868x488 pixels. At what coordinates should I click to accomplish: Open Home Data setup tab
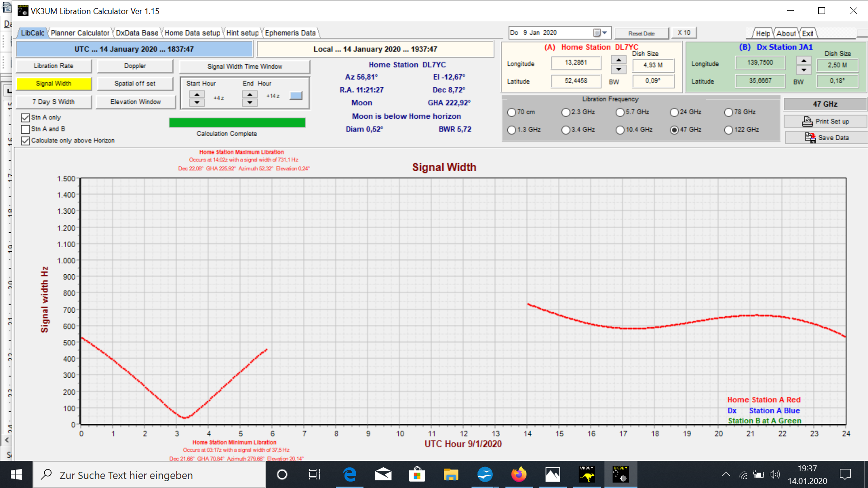[192, 33]
